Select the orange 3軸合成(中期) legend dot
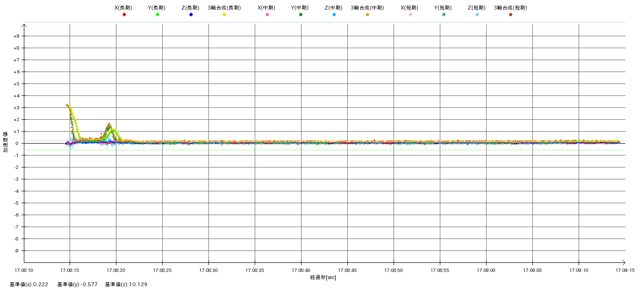This screenshot has width=644, height=291. tap(367, 15)
